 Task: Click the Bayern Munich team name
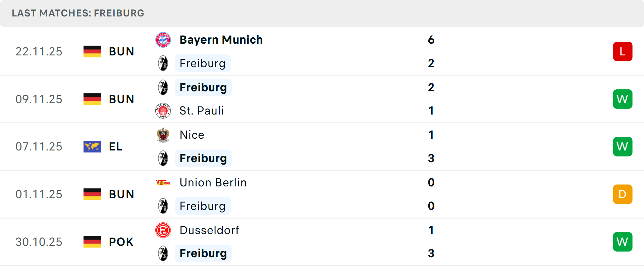coord(221,39)
